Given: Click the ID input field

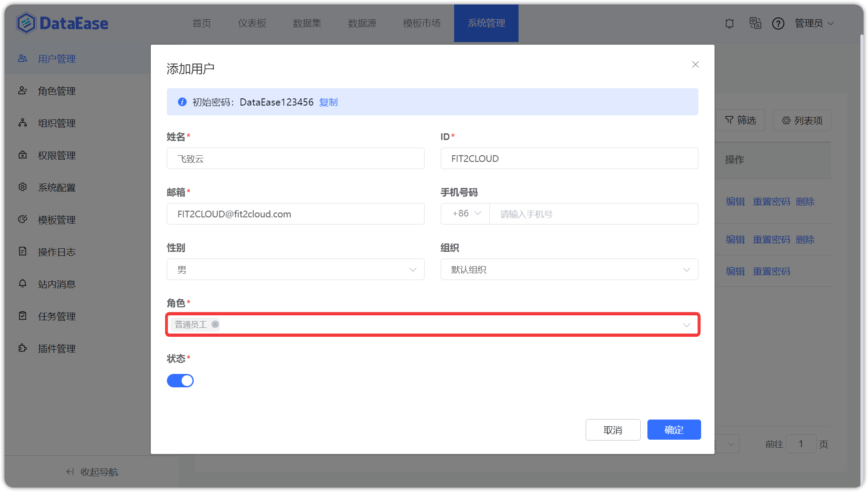Looking at the screenshot, I should pos(569,158).
